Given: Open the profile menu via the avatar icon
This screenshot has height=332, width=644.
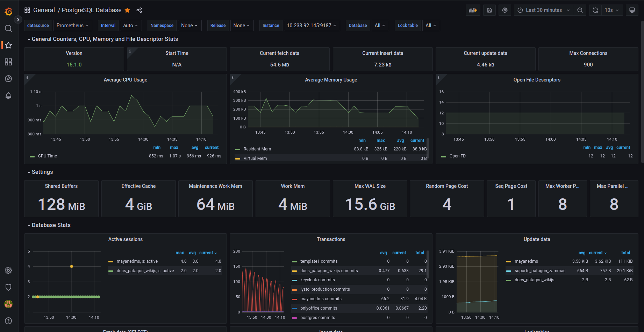Looking at the screenshot, I should (8, 304).
